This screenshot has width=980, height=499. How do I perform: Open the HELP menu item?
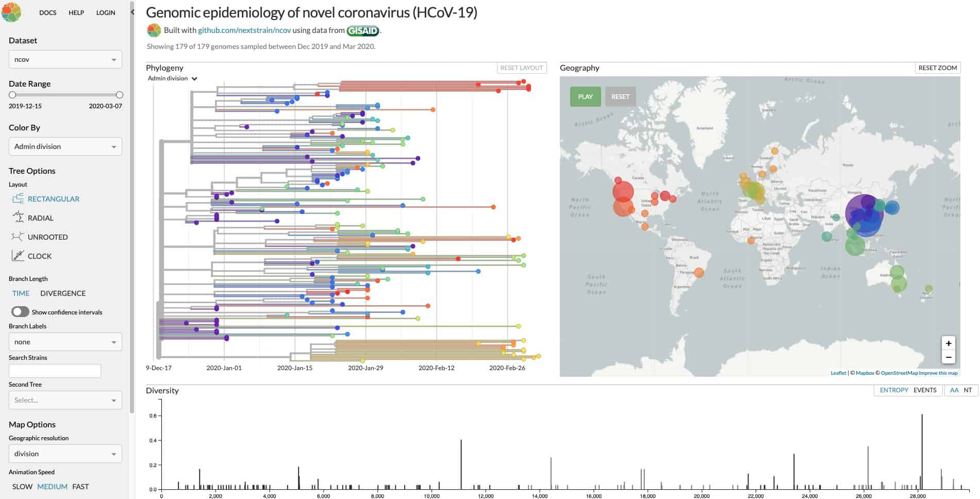point(76,12)
